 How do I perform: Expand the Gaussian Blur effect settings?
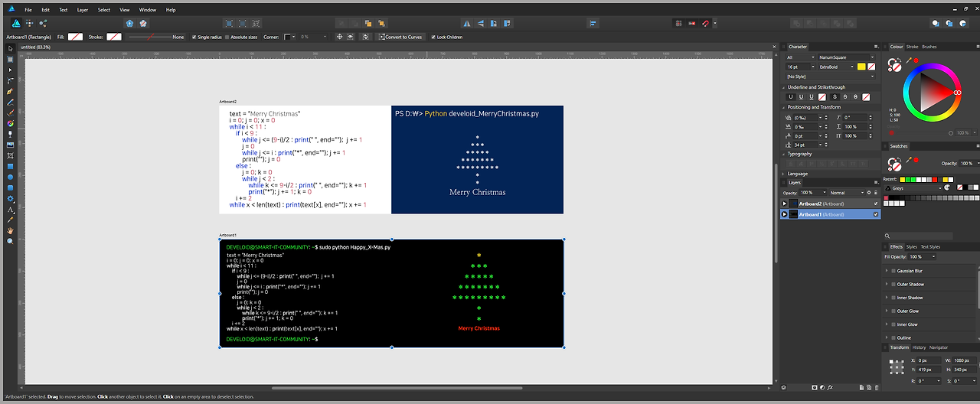pyautogui.click(x=887, y=271)
